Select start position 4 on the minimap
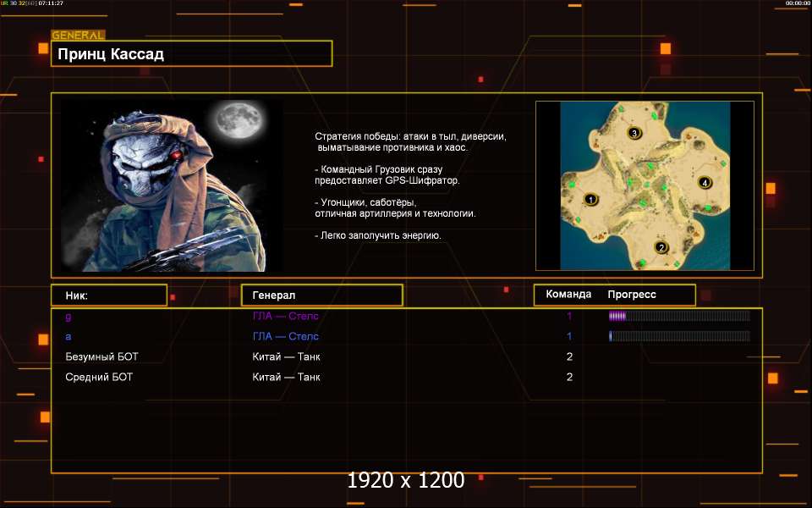This screenshot has height=508, width=812. 705,183
